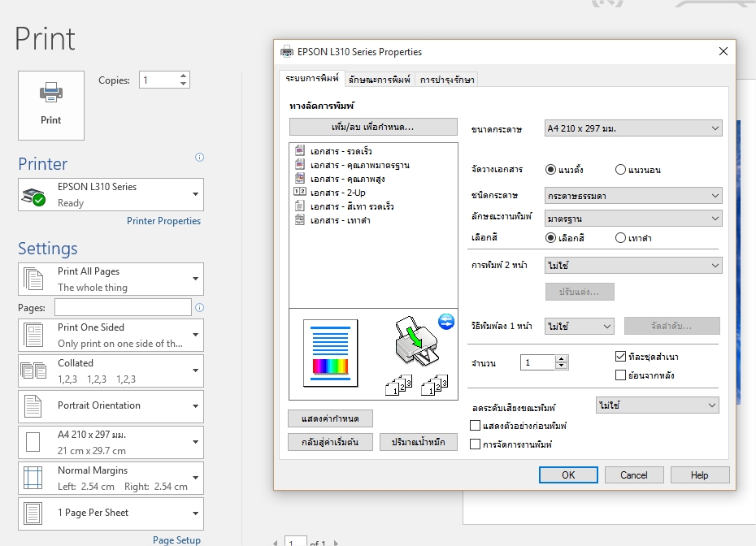Click the info icon next to Pages field

[200, 307]
